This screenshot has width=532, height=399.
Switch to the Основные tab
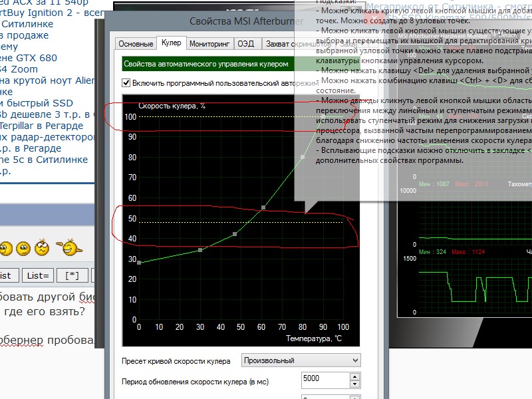[x=136, y=44]
